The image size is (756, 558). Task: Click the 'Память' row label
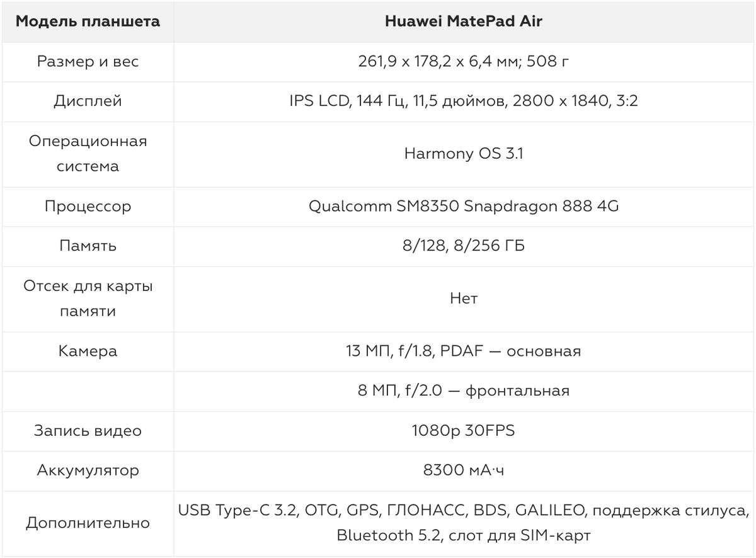click(x=88, y=246)
